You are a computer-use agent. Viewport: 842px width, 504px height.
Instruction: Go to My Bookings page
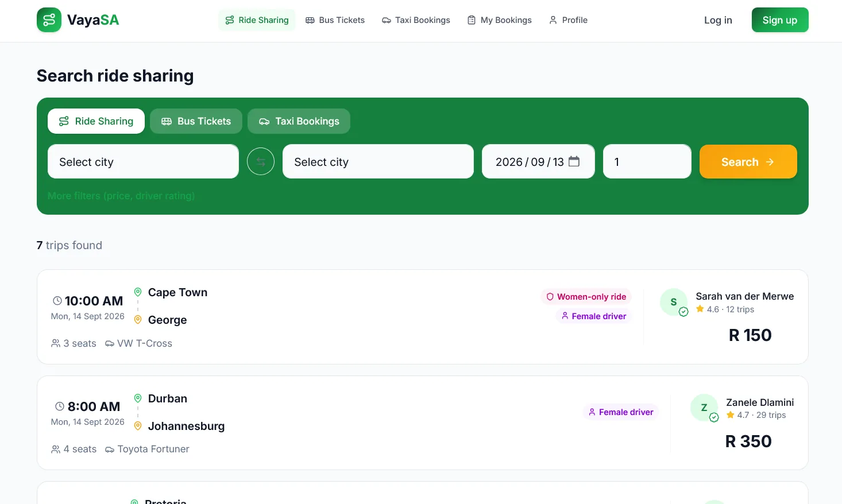[500, 20]
